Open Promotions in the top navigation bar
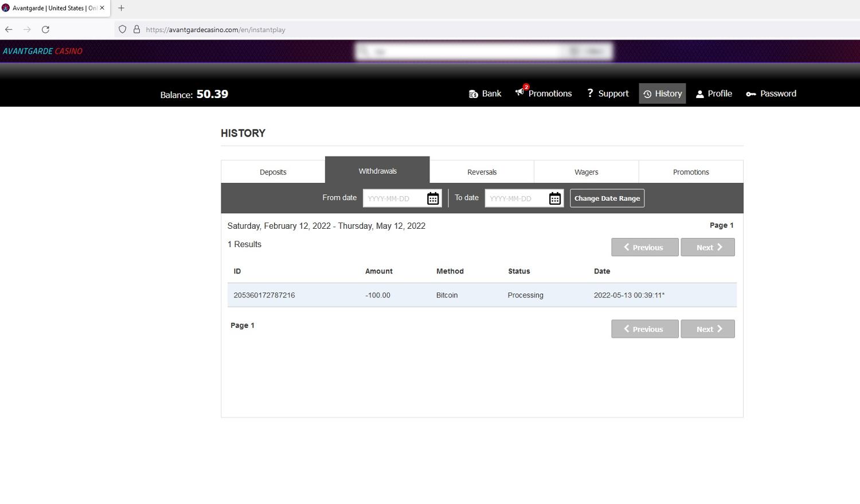This screenshot has height=504, width=860. 544,93
